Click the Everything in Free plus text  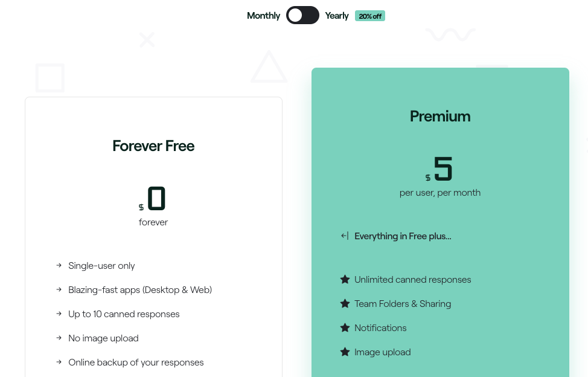tap(403, 236)
